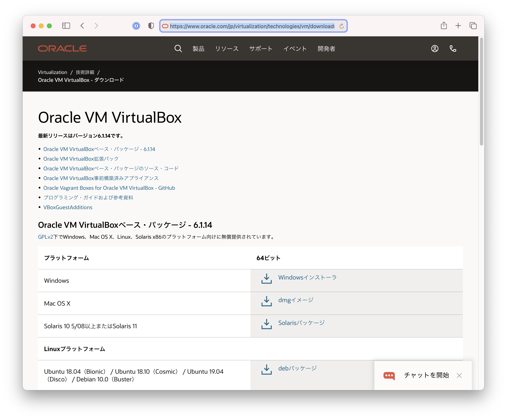Open the 製品 navigation menu
Image resolution: width=507 pixels, height=420 pixels.
tap(198, 49)
